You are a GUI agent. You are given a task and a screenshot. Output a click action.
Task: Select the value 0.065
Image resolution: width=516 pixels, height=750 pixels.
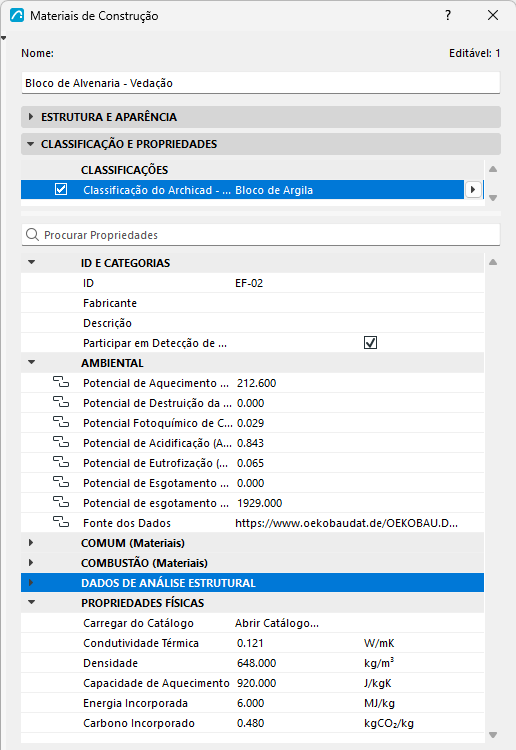[x=250, y=463]
